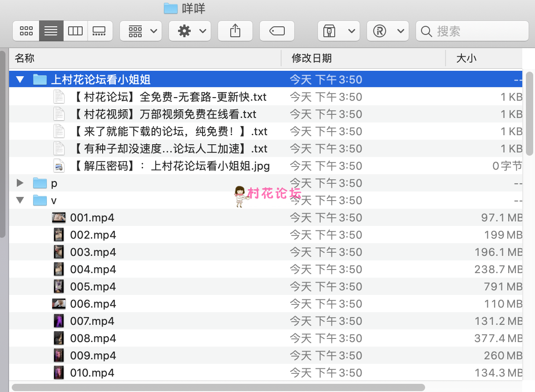Click the 咩咩 folder icon in title bar
The height and width of the screenshot is (392, 535).
tap(170, 8)
